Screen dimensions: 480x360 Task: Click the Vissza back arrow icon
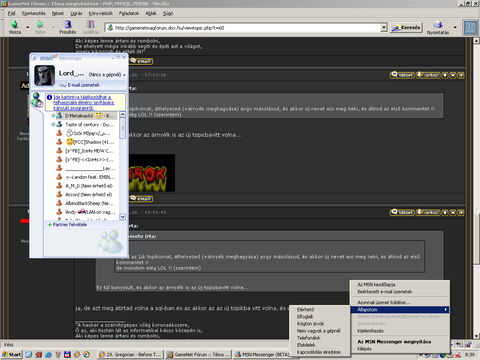(x=14, y=25)
